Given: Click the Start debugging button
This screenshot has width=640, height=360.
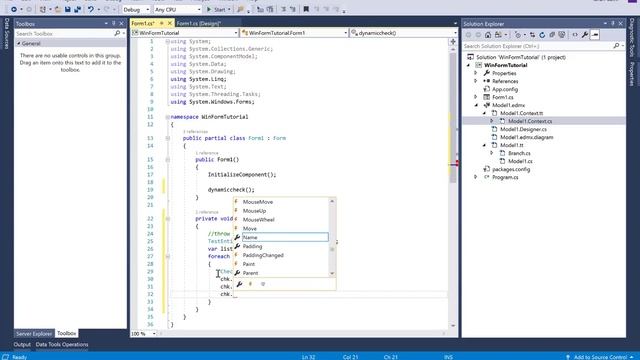Looking at the screenshot, I should 218,9.
